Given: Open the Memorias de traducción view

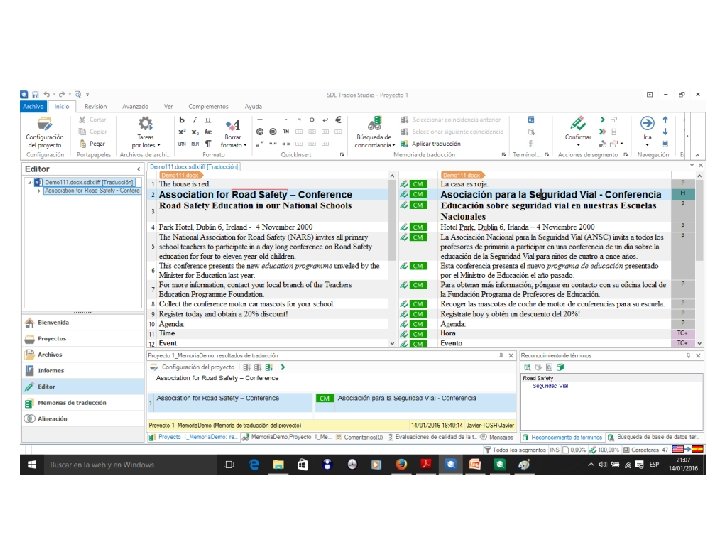Looking at the screenshot, I should coord(83,403).
